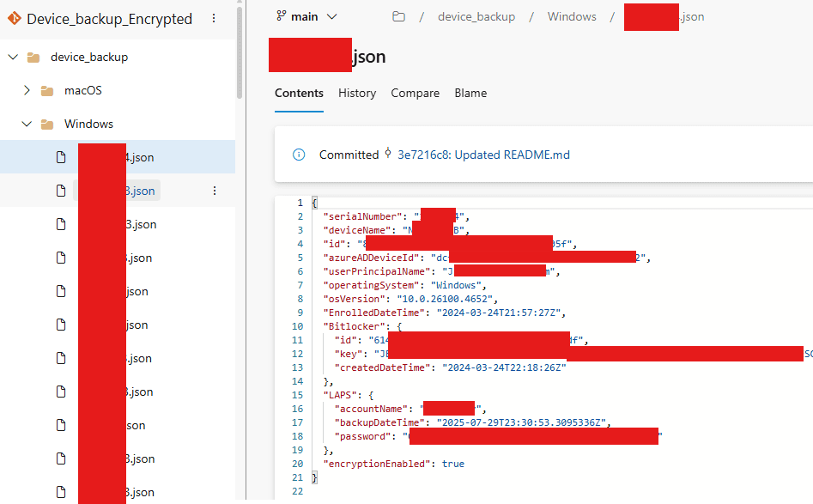Viewport: 813px width, 504px height.
Task: Navigate to Windows via the breadcrumb
Action: [571, 16]
